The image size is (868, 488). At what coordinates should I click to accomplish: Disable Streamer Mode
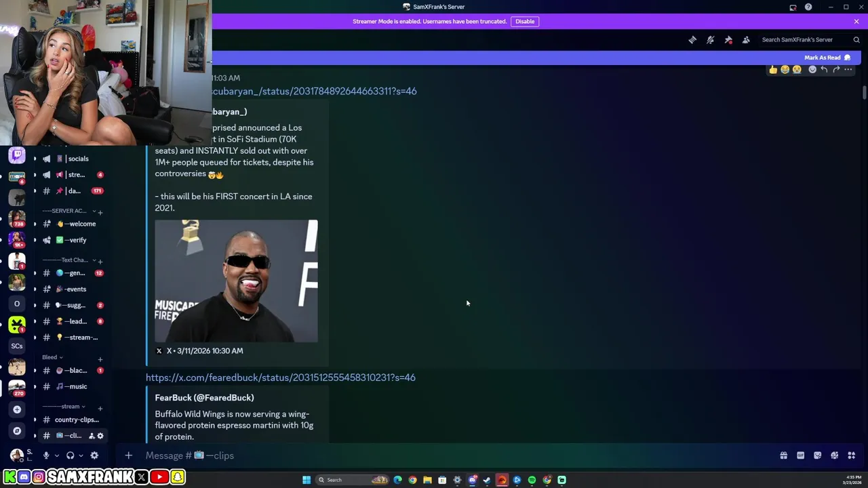pyautogui.click(x=525, y=22)
